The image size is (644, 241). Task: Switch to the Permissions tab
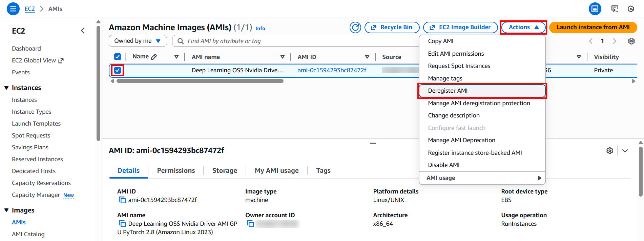coord(176,170)
